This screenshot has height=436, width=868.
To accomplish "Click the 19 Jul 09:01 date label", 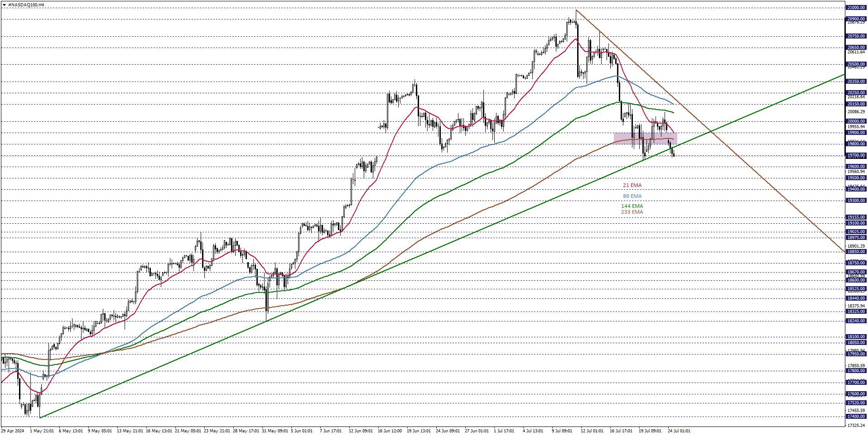I will [x=650, y=431].
